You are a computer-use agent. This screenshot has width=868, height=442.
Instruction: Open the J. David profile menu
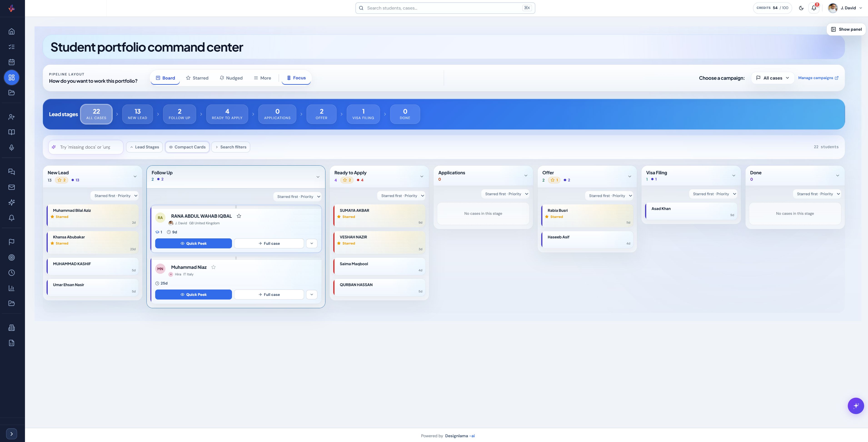click(x=845, y=8)
